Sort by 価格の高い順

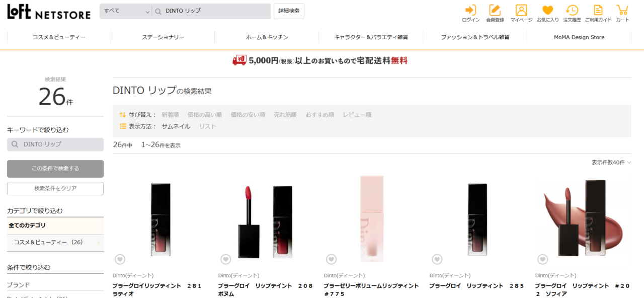point(205,115)
